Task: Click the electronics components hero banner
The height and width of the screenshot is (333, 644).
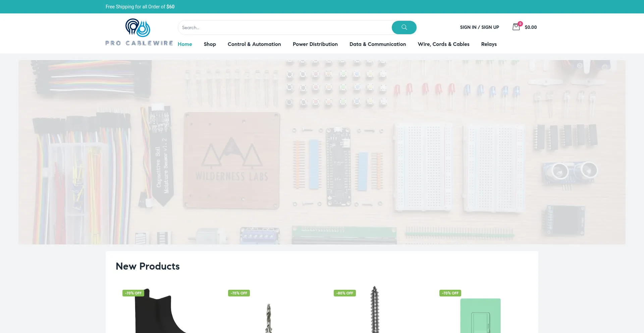Action: (322, 152)
